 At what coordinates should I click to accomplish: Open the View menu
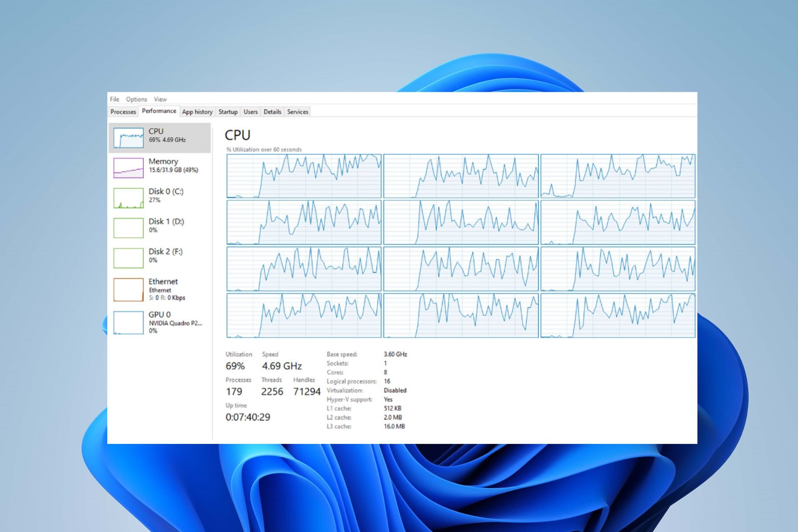pos(160,99)
